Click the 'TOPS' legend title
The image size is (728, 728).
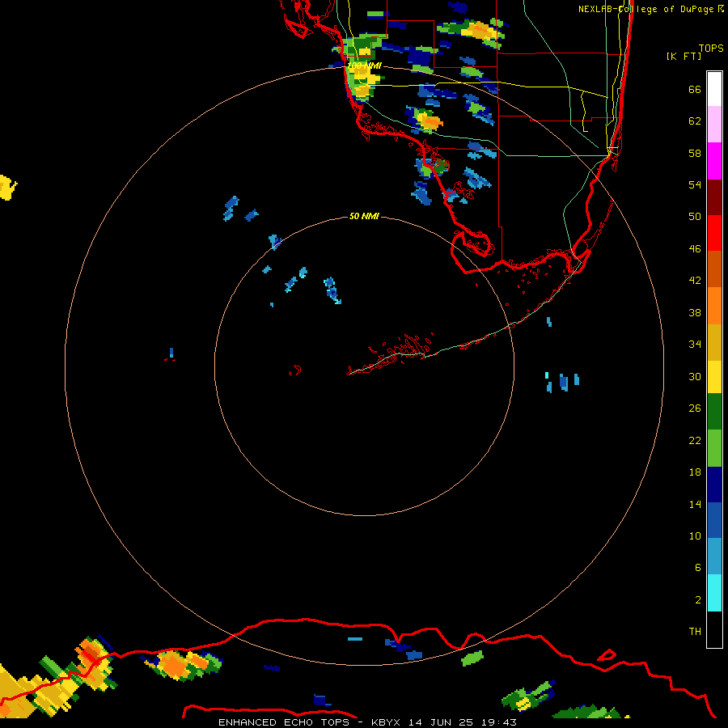(x=711, y=48)
